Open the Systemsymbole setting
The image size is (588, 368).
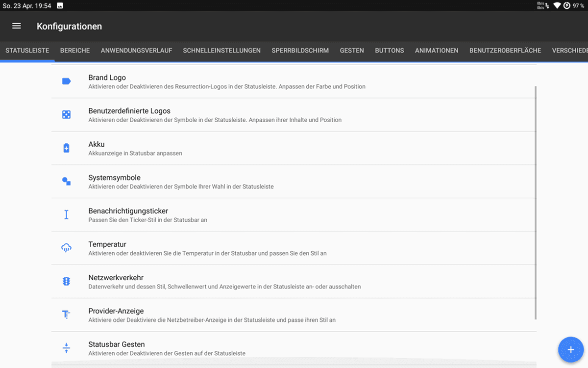tap(294, 182)
